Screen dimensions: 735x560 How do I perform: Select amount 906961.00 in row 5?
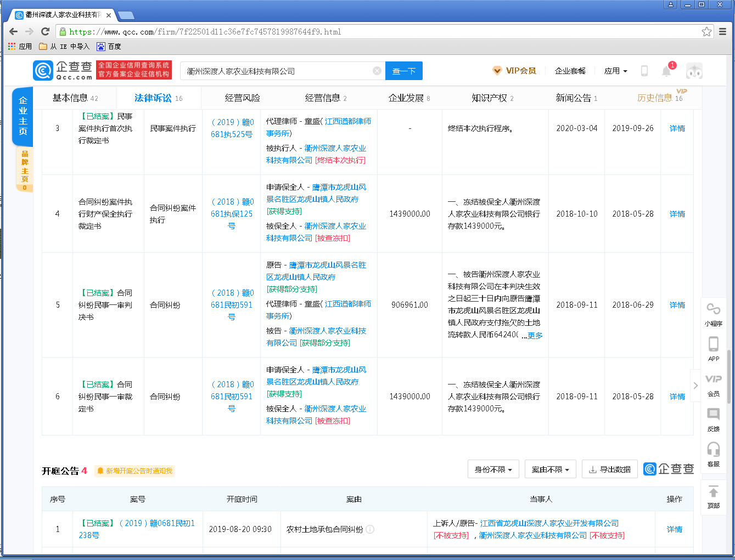click(x=409, y=305)
